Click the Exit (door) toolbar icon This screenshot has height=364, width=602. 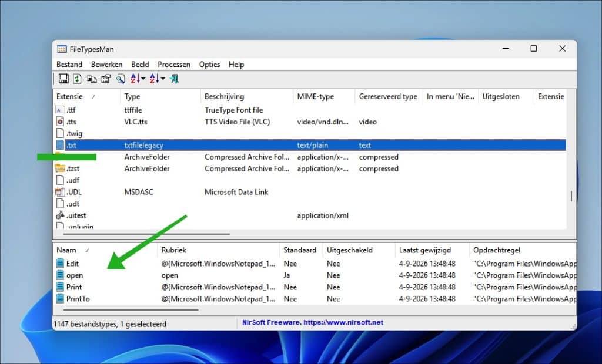[174, 79]
